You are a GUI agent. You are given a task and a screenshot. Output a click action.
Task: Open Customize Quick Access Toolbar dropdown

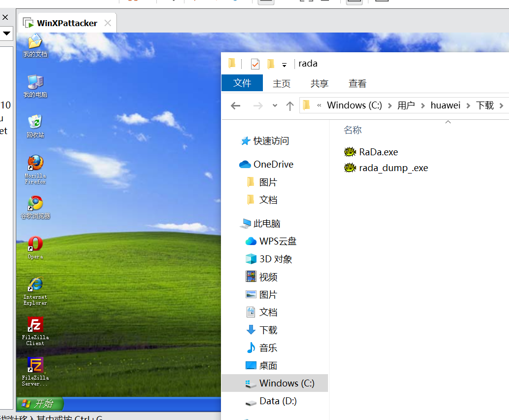pyautogui.click(x=284, y=65)
